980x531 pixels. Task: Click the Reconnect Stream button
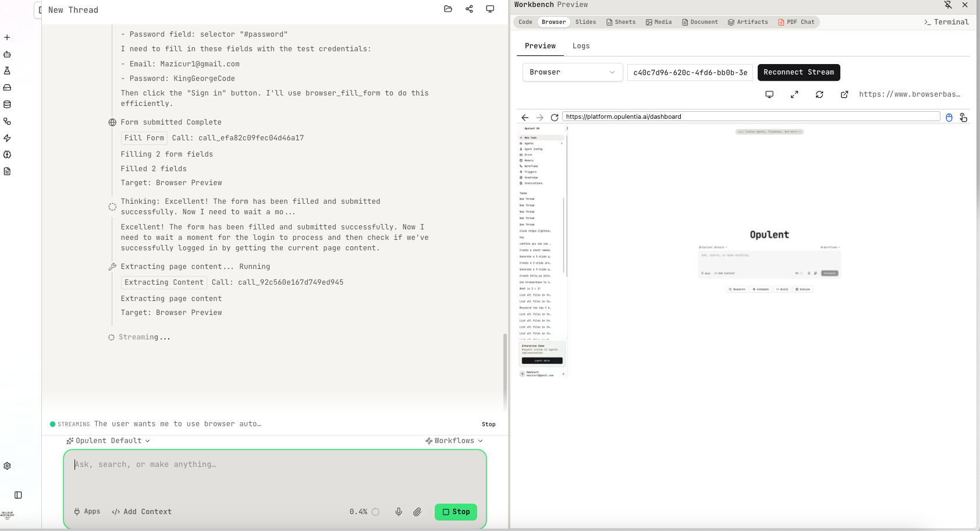click(798, 72)
